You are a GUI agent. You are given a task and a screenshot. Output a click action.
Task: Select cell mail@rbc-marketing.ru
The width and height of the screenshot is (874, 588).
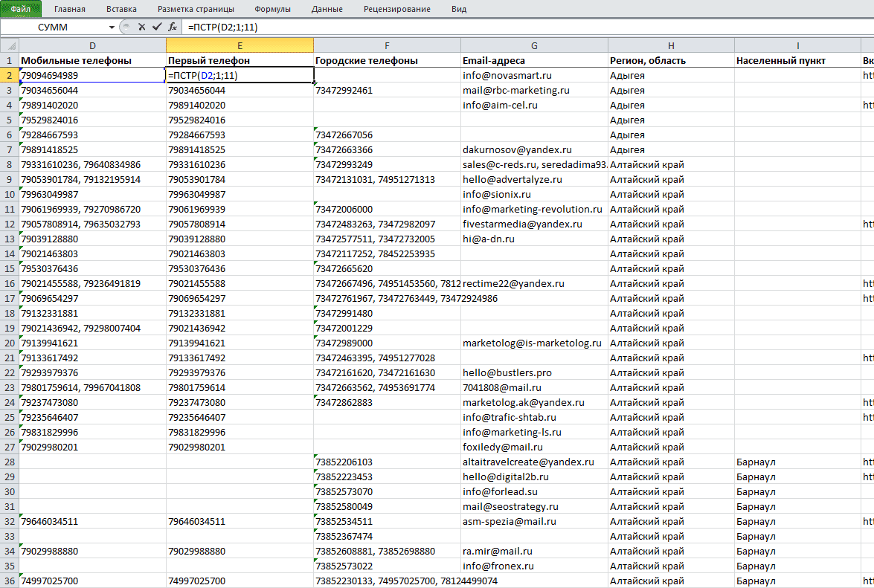click(534, 90)
